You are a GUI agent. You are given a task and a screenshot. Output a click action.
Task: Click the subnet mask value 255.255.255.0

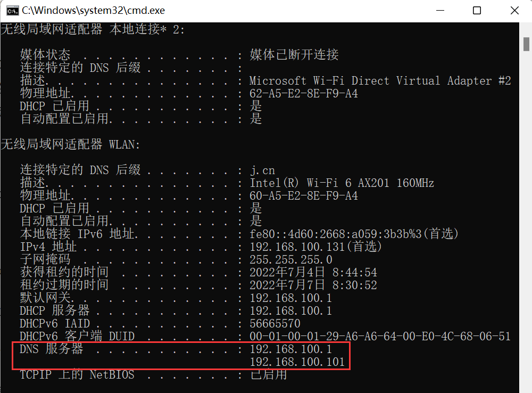[291, 260]
